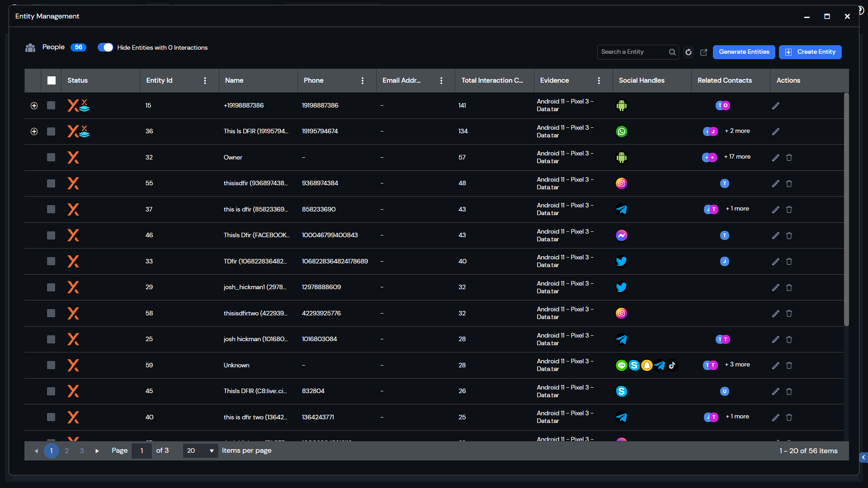The image size is (868, 488).
Task: Click the export icon next to refresh
Action: point(703,52)
